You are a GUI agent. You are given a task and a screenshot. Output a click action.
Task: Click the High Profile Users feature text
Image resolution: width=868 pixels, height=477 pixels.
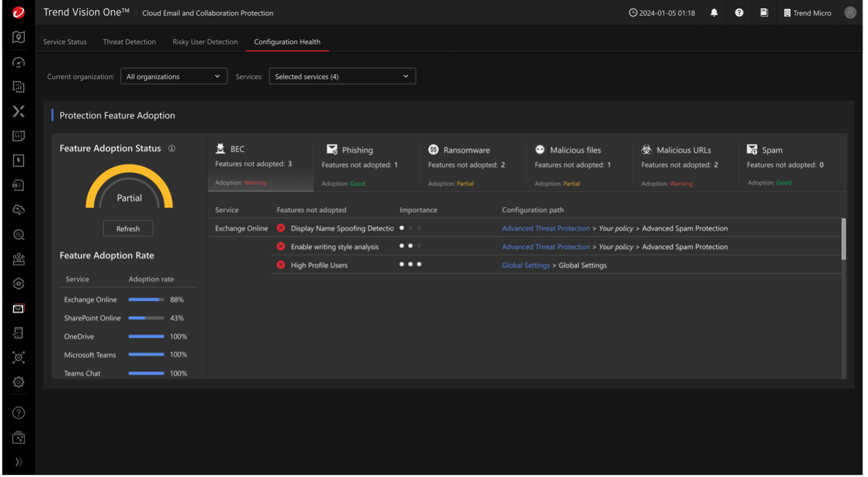click(x=319, y=265)
